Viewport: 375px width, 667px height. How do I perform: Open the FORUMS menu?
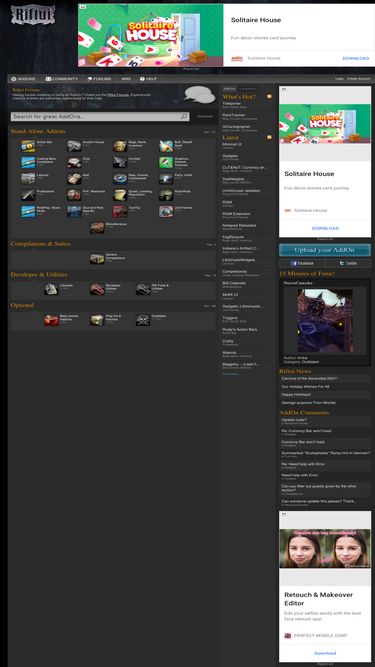click(x=99, y=79)
